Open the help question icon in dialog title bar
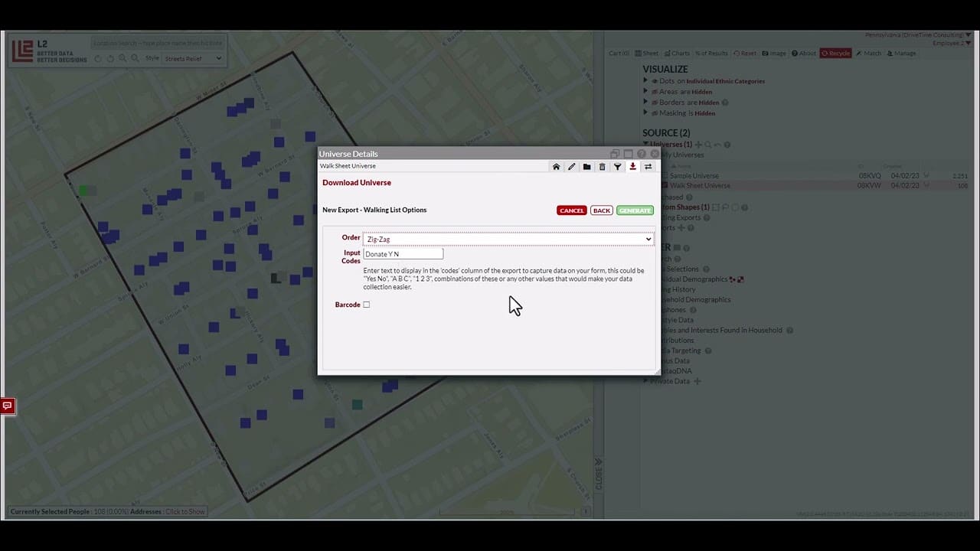The image size is (980, 551). click(x=642, y=154)
